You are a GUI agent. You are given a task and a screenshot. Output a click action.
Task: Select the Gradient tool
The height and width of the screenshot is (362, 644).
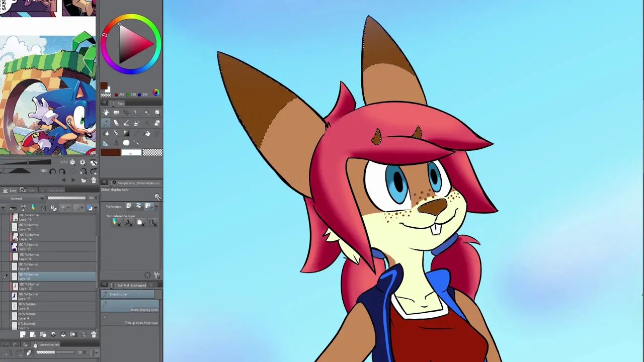tap(127, 134)
